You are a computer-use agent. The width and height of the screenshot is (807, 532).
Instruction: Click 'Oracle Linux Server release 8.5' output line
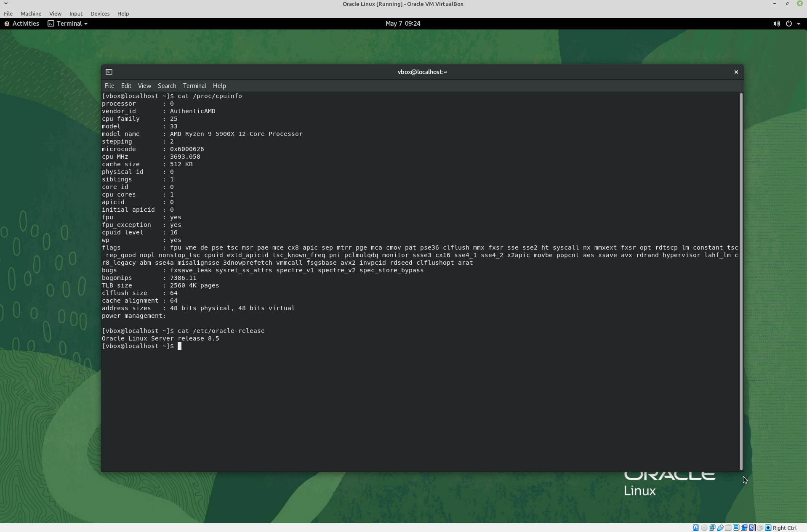160,338
